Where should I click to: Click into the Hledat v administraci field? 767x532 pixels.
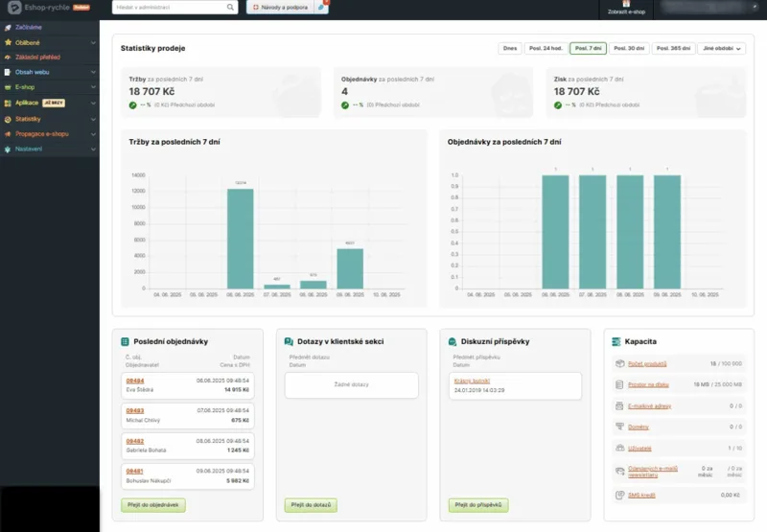click(x=169, y=8)
